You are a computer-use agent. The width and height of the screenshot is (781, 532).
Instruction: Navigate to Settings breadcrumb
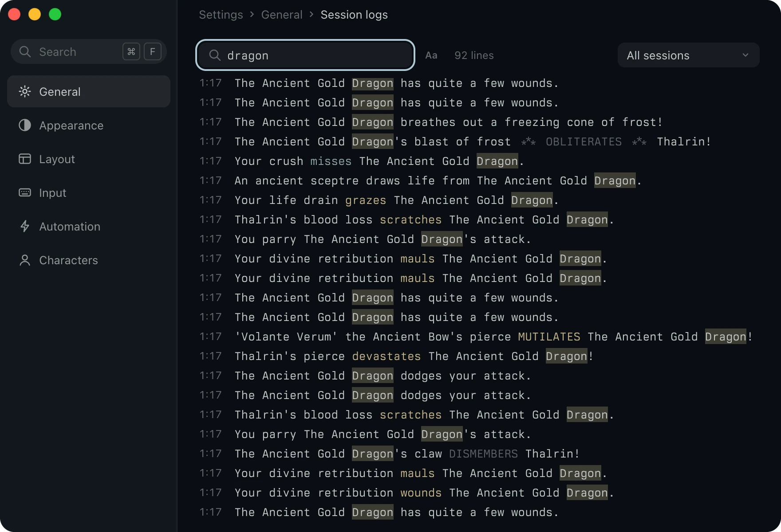click(221, 15)
